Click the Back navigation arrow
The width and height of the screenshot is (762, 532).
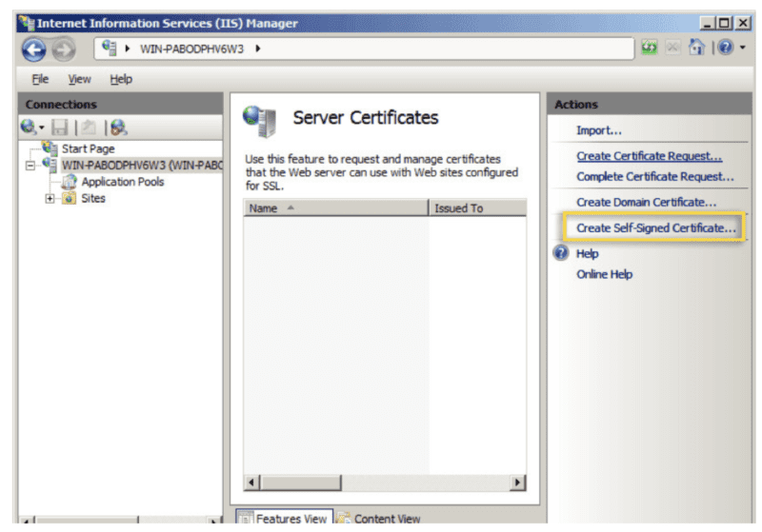[x=33, y=49]
